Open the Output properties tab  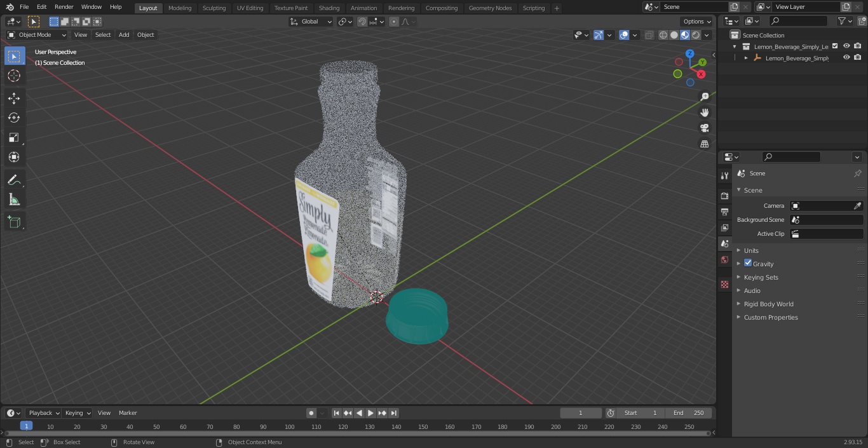(x=724, y=212)
